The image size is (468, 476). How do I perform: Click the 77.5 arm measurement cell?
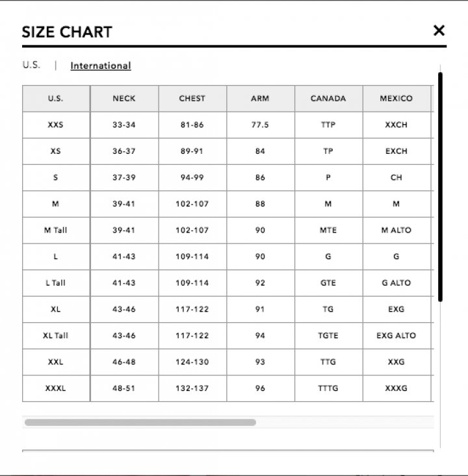click(x=260, y=125)
